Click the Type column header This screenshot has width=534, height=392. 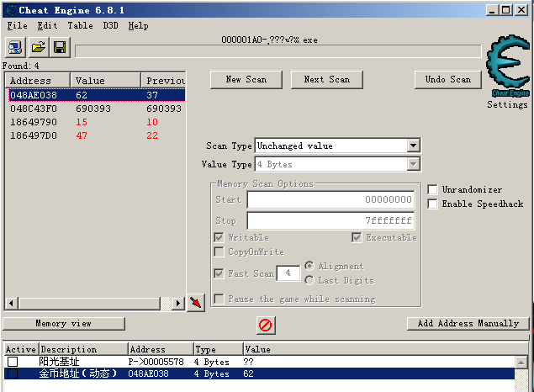(x=219, y=349)
